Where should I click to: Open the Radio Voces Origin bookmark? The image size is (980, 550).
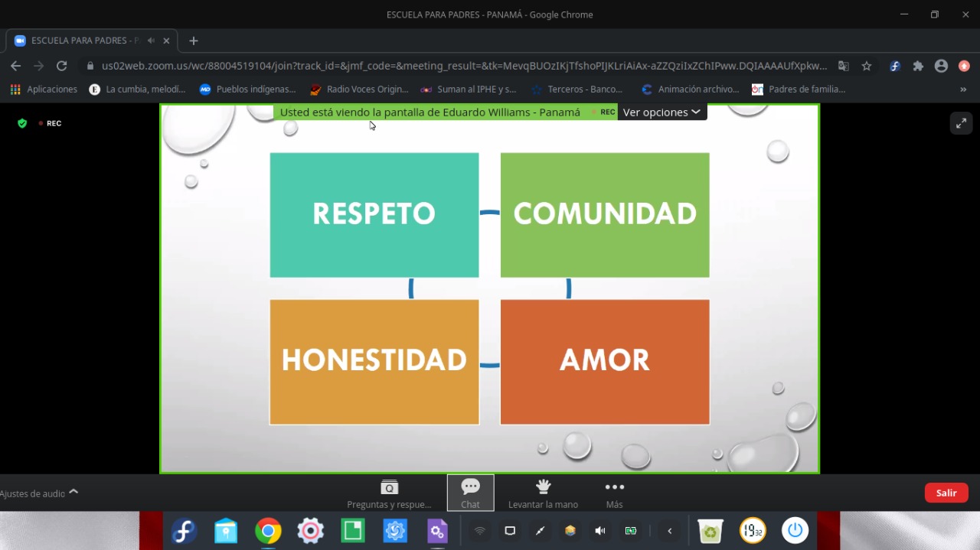click(360, 89)
